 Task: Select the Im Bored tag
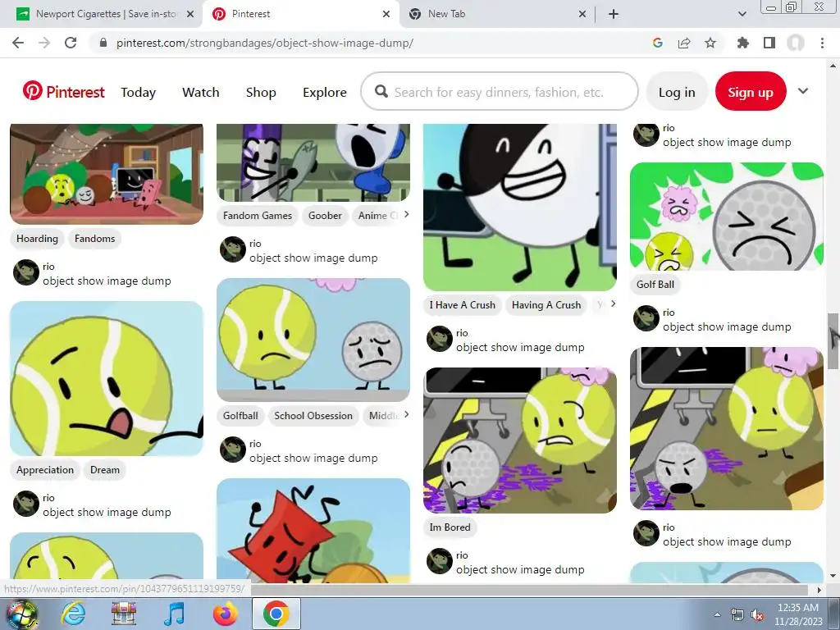(x=450, y=527)
